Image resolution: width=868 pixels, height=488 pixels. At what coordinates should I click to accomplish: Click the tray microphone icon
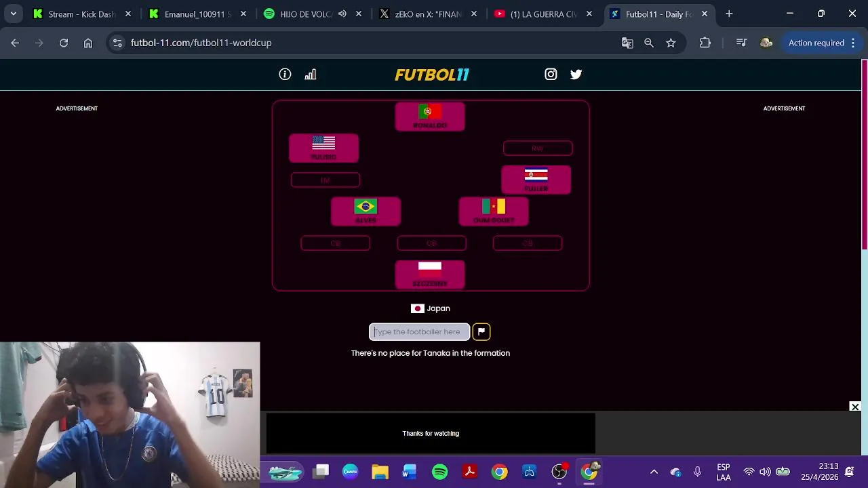697,472
